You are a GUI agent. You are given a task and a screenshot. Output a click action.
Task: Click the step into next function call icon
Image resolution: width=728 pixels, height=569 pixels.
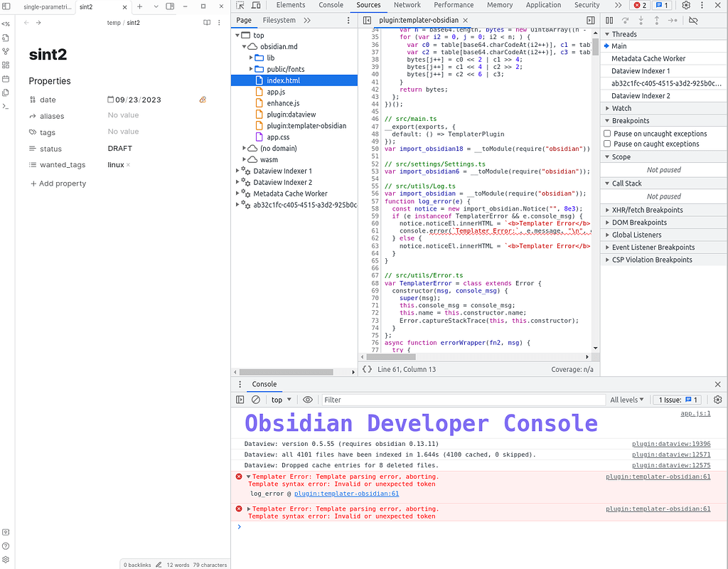click(x=641, y=20)
